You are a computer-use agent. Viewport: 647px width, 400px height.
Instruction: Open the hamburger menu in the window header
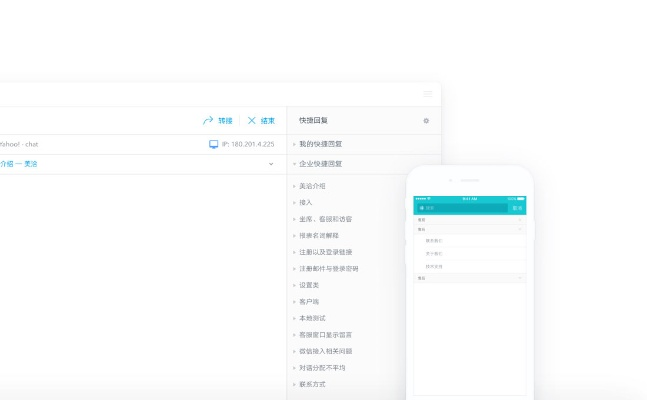(x=428, y=94)
